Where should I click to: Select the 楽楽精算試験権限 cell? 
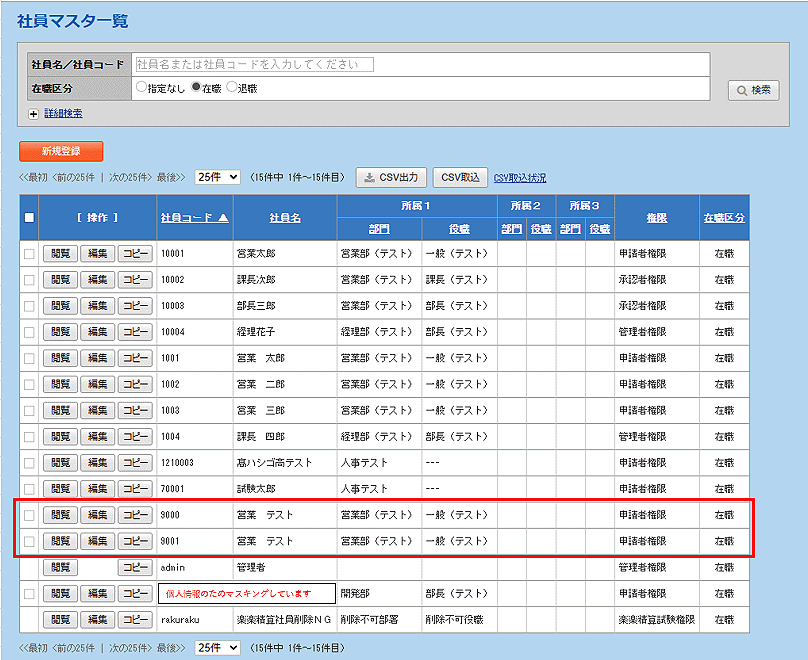click(x=657, y=620)
